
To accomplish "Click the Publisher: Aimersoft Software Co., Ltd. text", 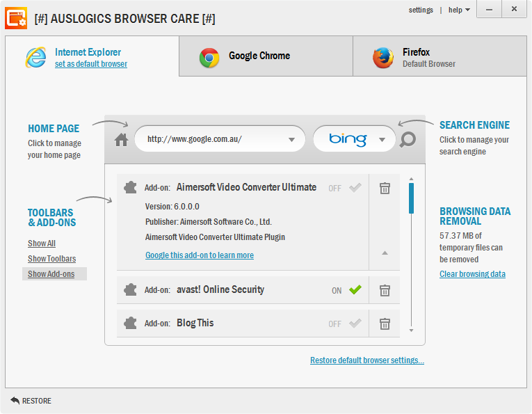I will click(x=209, y=221).
